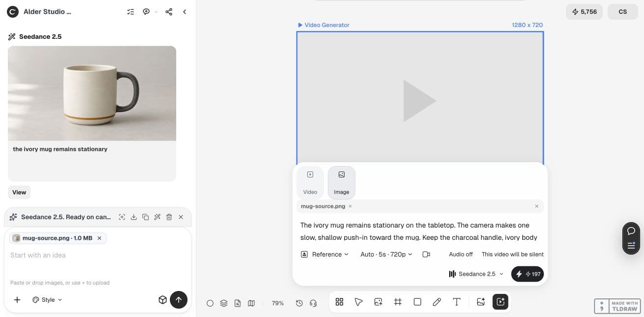Select the Video mode tab
The height and width of the screenshot is (317, 644).
pos(310,182)
